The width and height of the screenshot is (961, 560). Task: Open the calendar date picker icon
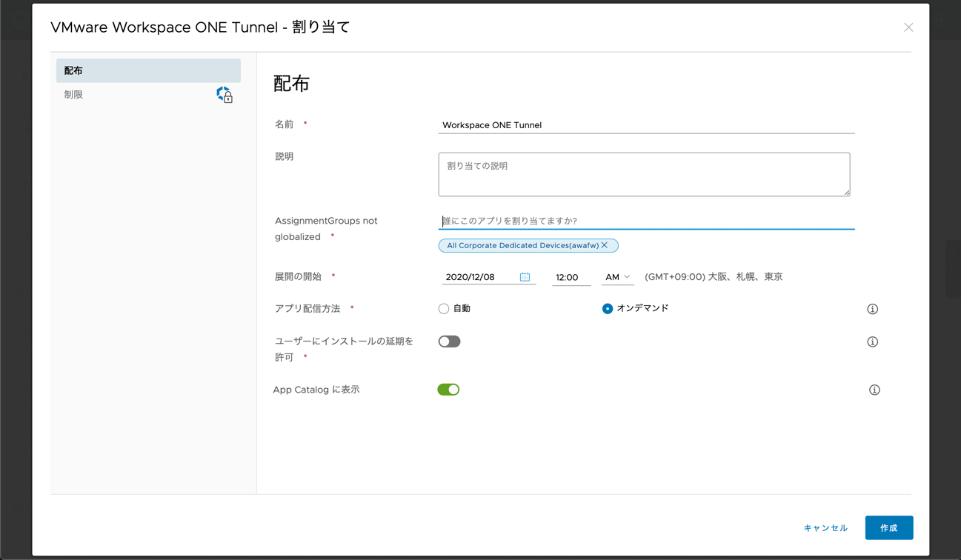(525, 277)
